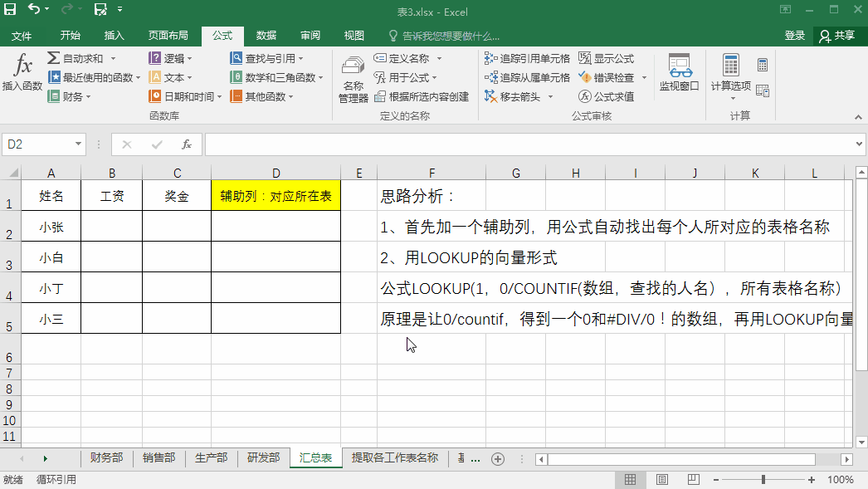Open Logical (逻辑) functions

(x=170, y=58)
